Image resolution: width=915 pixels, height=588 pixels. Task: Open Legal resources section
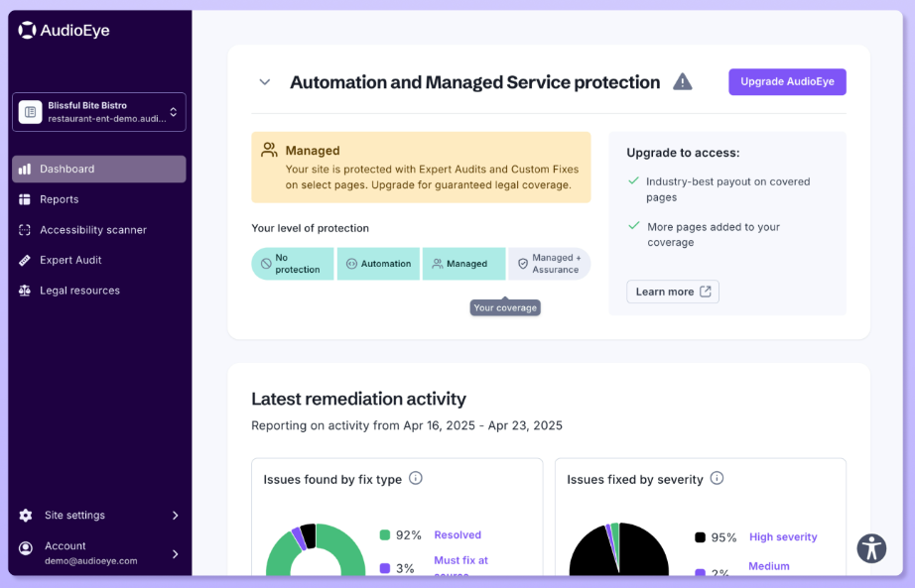click(x=99, y=291)
